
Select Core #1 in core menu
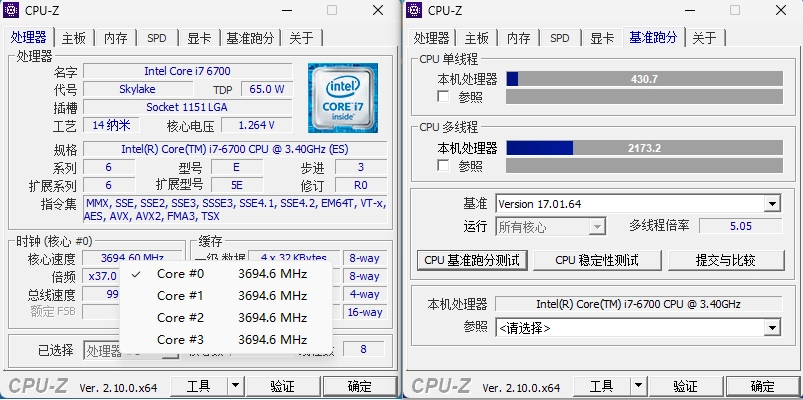[x=226, y=296]
